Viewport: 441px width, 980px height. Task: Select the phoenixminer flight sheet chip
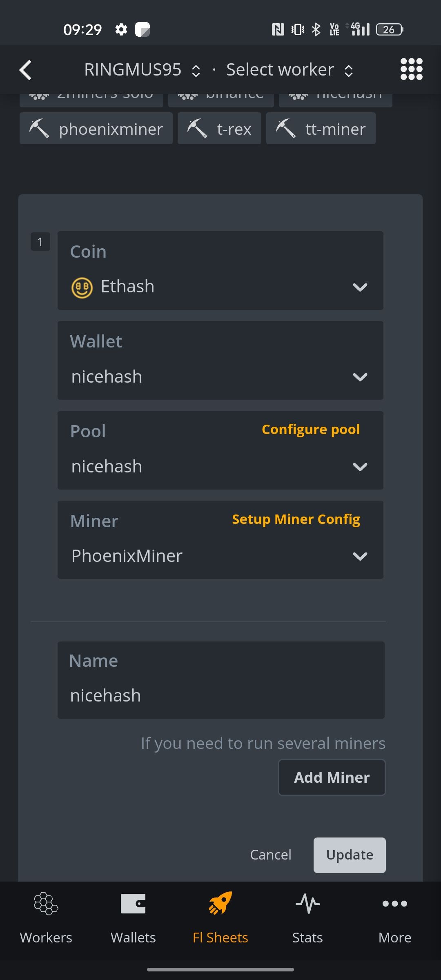tap(96, 129)
